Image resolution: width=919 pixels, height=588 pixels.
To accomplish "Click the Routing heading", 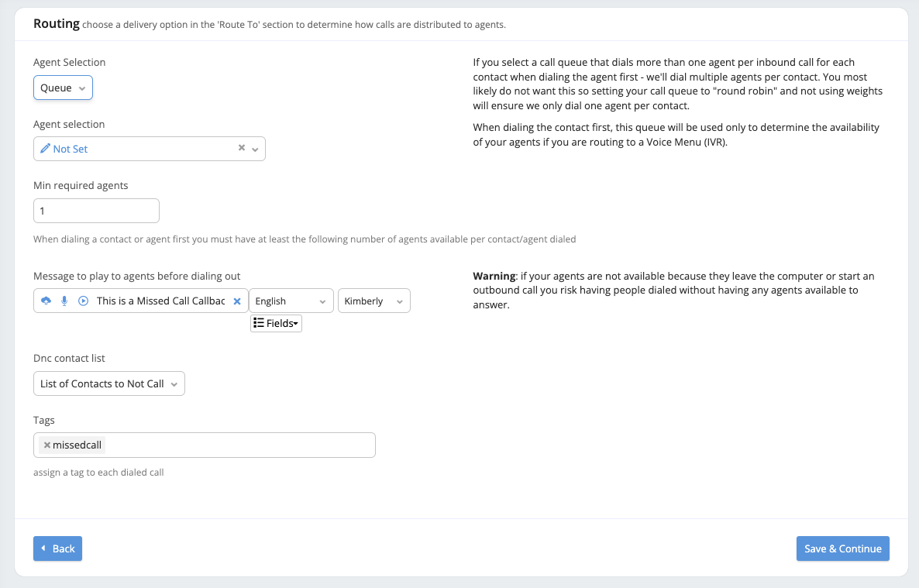I will pos(57,24).
